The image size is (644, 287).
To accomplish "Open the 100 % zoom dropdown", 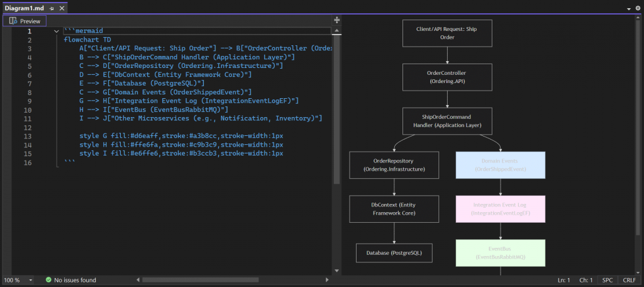I will [x=31, y=280].
